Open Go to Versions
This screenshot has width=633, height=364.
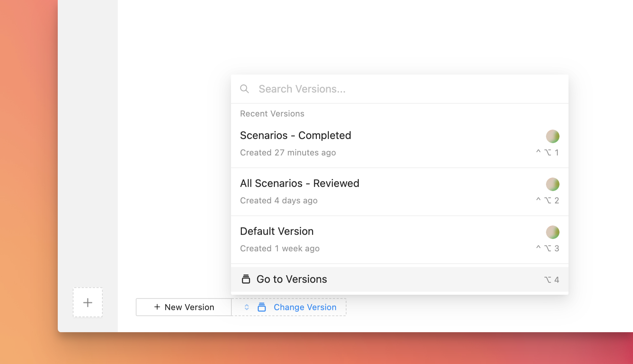(292, 279)
